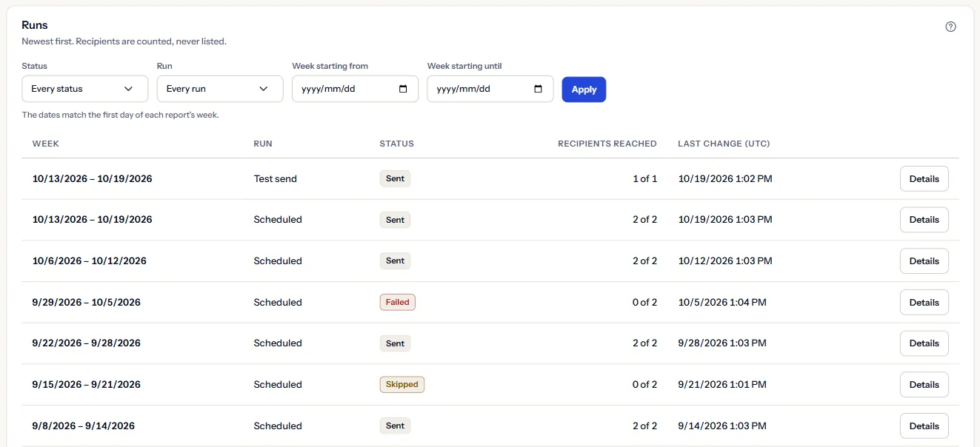Click timestamp 9/14/2026 1:03 PM
This screenshot has height=447, width=980.
point(722,426)
